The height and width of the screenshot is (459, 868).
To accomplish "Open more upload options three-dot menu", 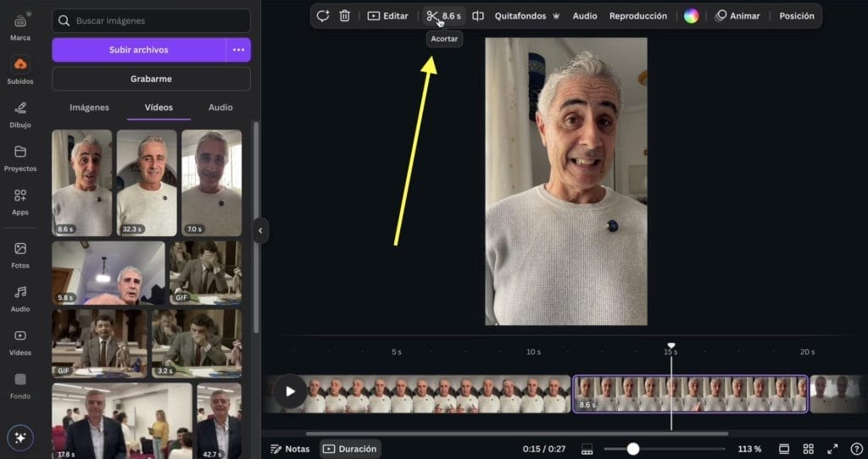I will [x=238, y=50].
